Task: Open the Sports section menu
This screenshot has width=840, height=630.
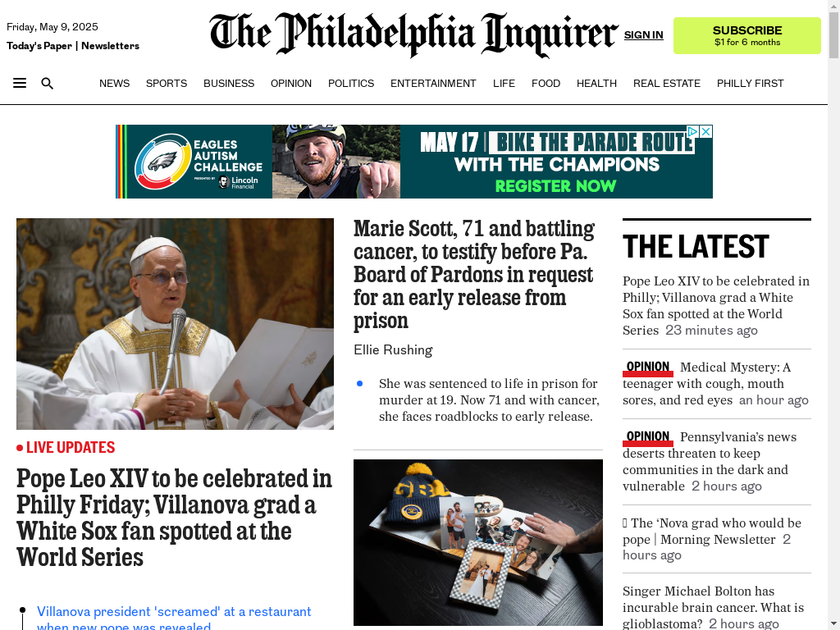Action: [x=166, y=84]
